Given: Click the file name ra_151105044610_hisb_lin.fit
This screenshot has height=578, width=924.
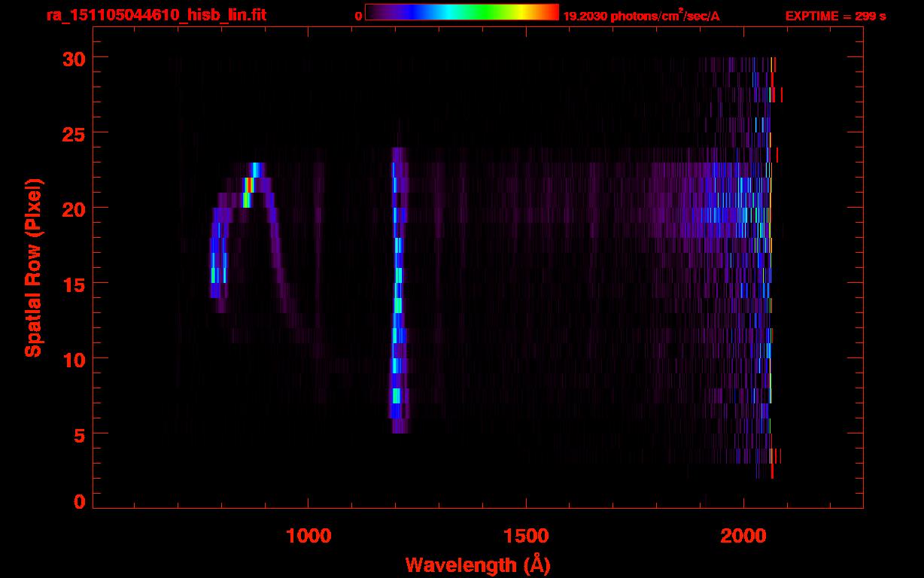Looking at the screenshot, I should coord(156,15).
